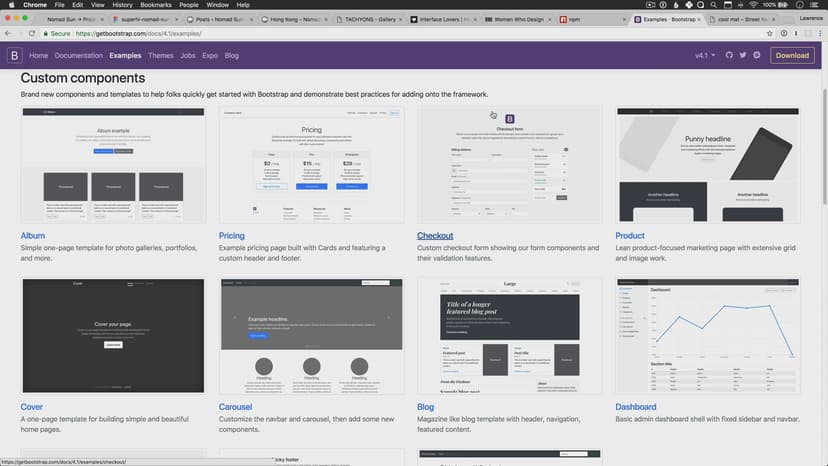Open the Pricing example thumbnail
828x466 pixels.
coord(311,165)
